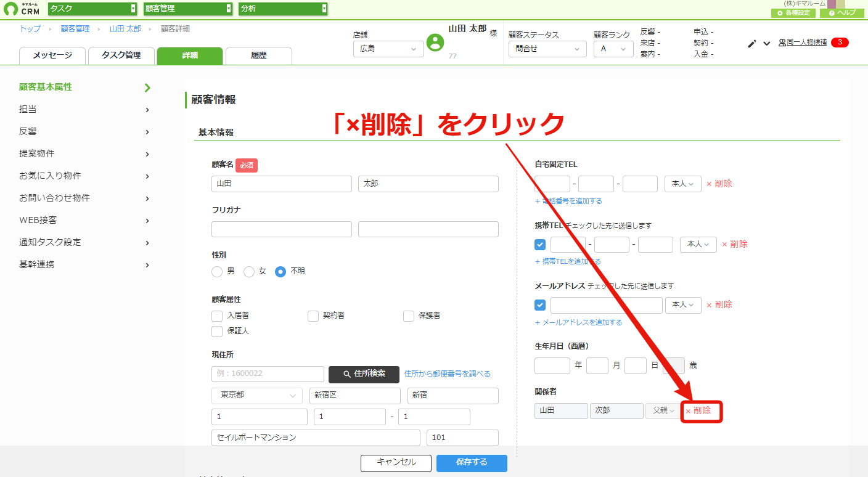Open the 本人 dropdown for 携帯TEL
Viewport: 868px width, 477px height.
click(x=698, y=245)
